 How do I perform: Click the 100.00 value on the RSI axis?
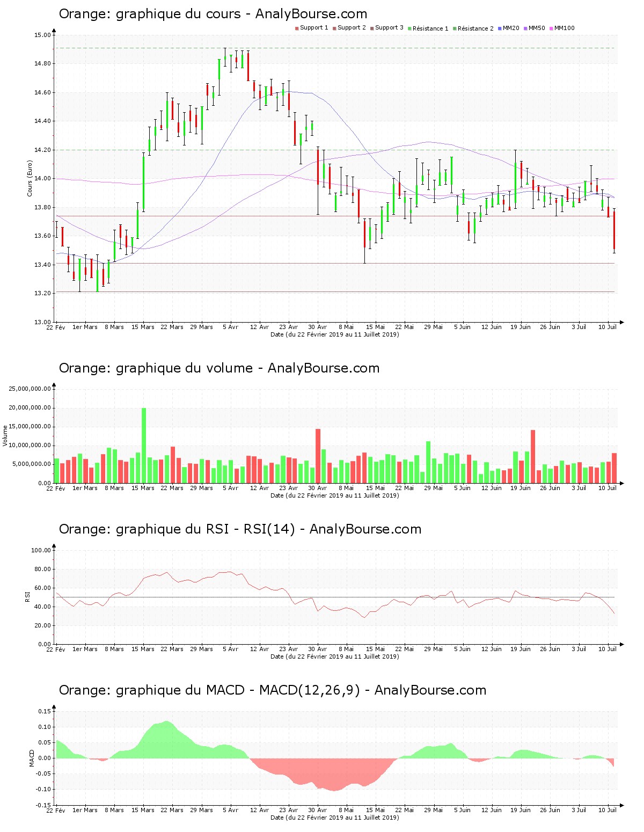(x=41, y=551)
